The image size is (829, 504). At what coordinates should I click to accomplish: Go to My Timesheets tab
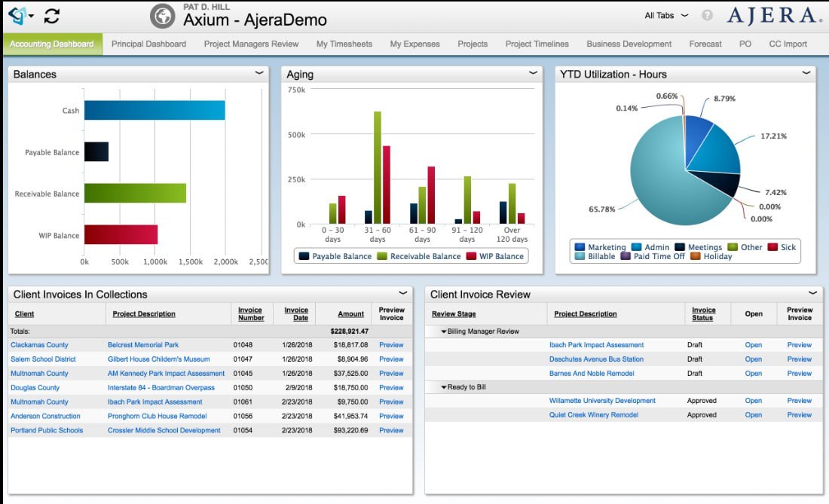coord(344,44)
